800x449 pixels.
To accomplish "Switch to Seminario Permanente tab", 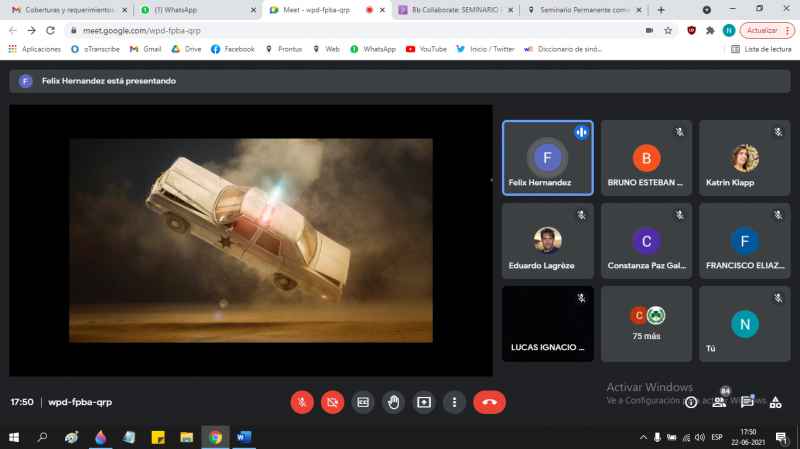I will (x=585, y=10).
